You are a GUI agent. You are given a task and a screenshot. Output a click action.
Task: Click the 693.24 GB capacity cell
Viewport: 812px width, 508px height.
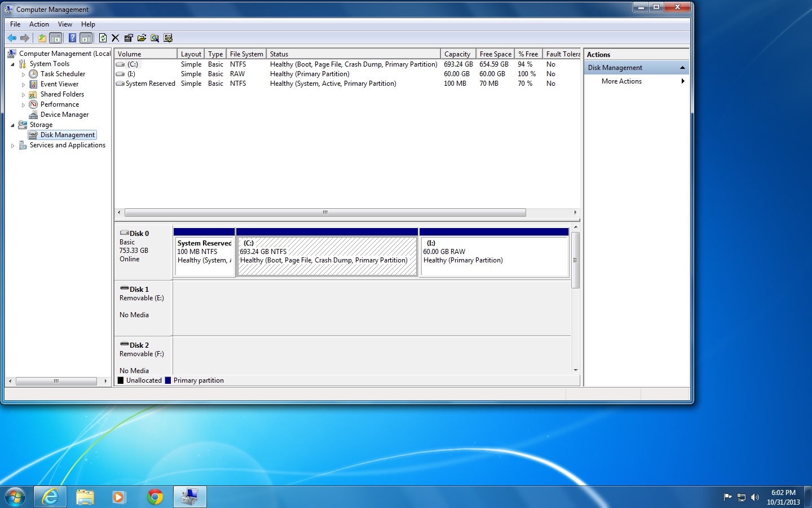coord(458,64)
